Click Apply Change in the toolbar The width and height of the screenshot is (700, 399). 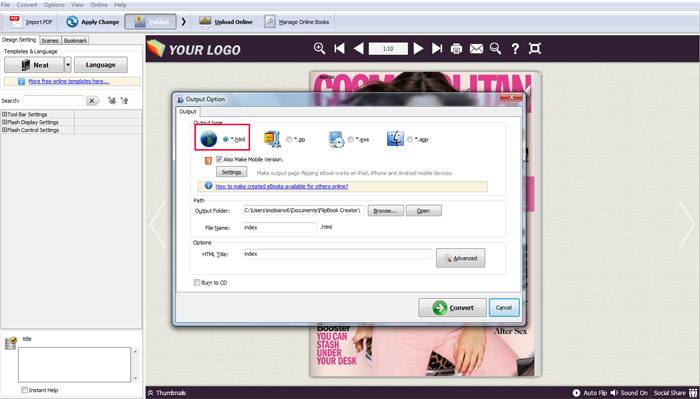[93, 22]
